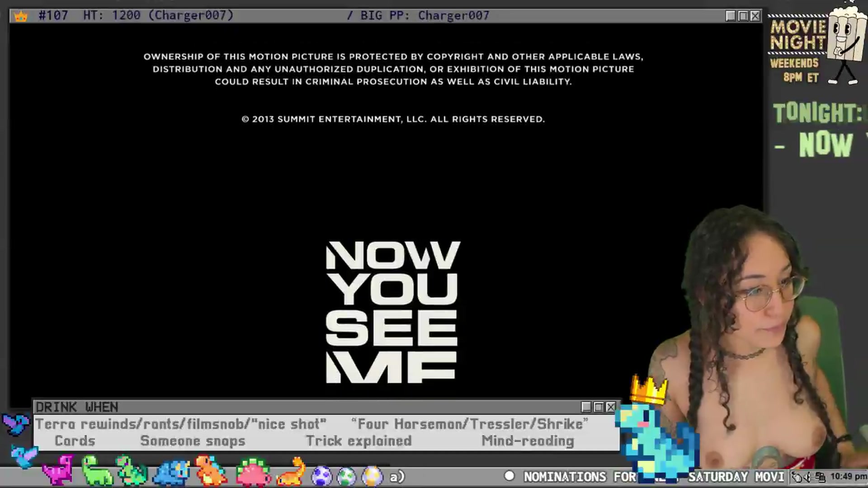
Task: Close the movie player window titled #107
Action: point(755,16)
